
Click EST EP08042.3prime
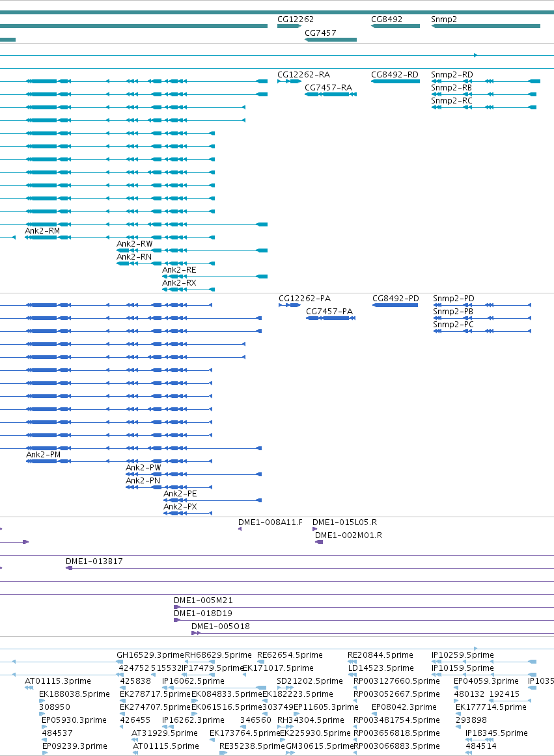404,707
